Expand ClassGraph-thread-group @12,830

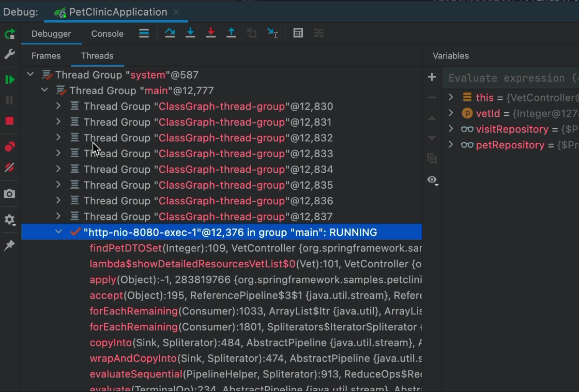(x=58, y=106)
